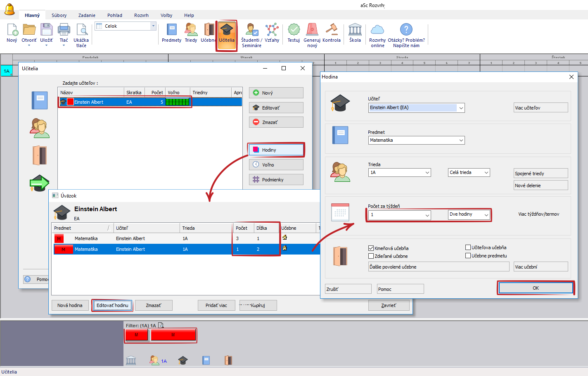
Task: Open the Voľby menu tab
Action: [x=166, y=15]
